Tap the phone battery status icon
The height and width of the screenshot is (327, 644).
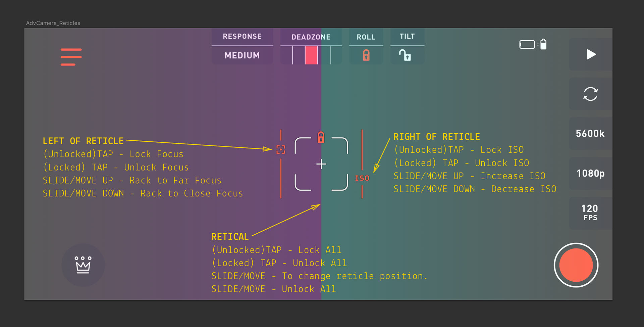(x=533, y=44)
